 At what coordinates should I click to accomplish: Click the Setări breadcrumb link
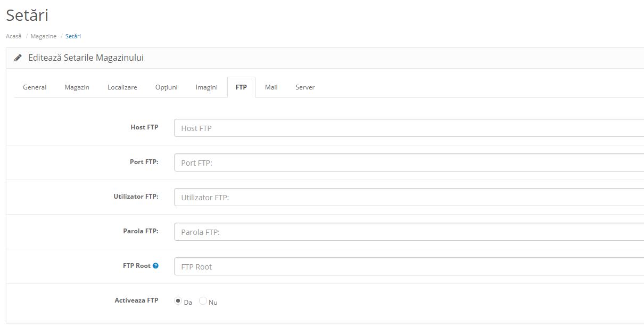[73, 36]
